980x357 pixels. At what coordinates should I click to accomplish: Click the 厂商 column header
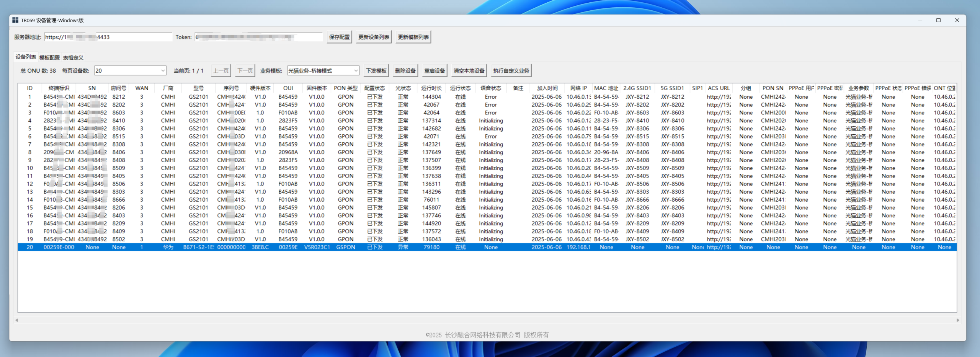tap(168, 88)
